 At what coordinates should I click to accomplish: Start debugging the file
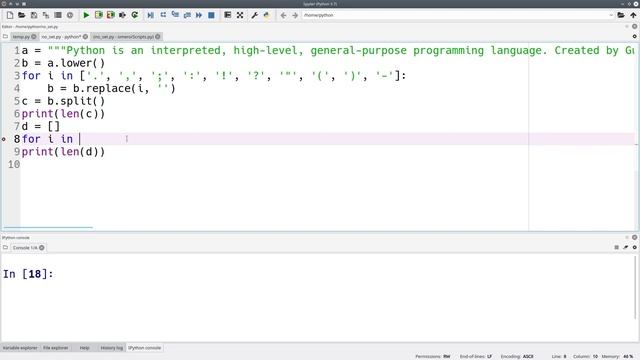coord(151,15)
